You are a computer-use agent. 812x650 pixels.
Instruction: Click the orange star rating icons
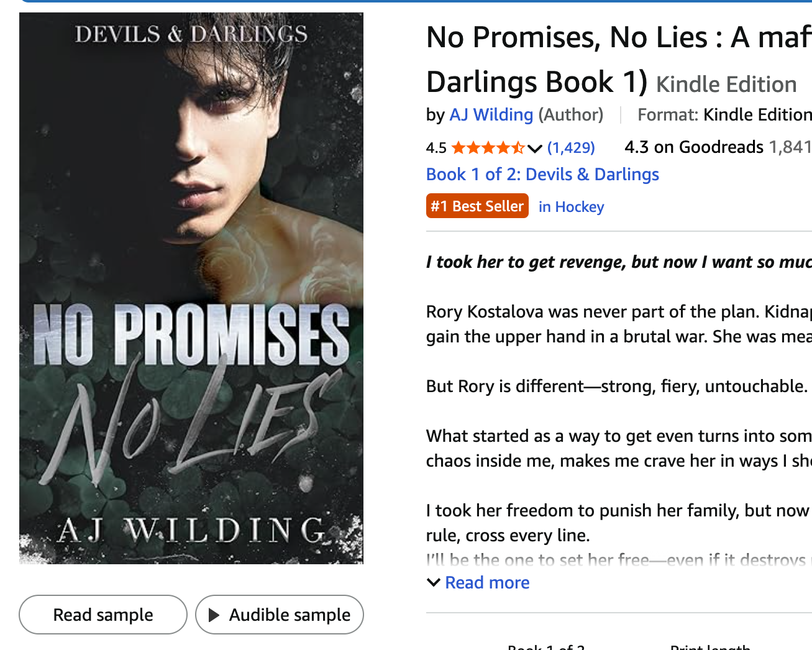click(x=488, y=148)
